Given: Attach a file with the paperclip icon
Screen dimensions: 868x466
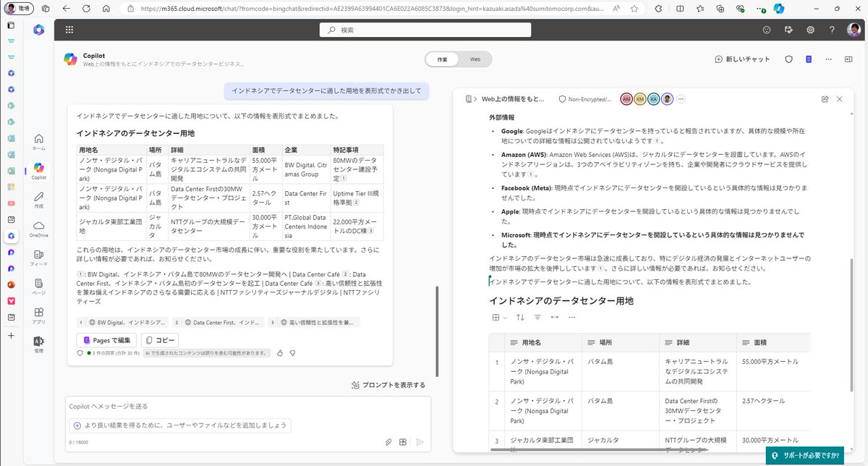Looking at the screenshot, I should (388, 441).
